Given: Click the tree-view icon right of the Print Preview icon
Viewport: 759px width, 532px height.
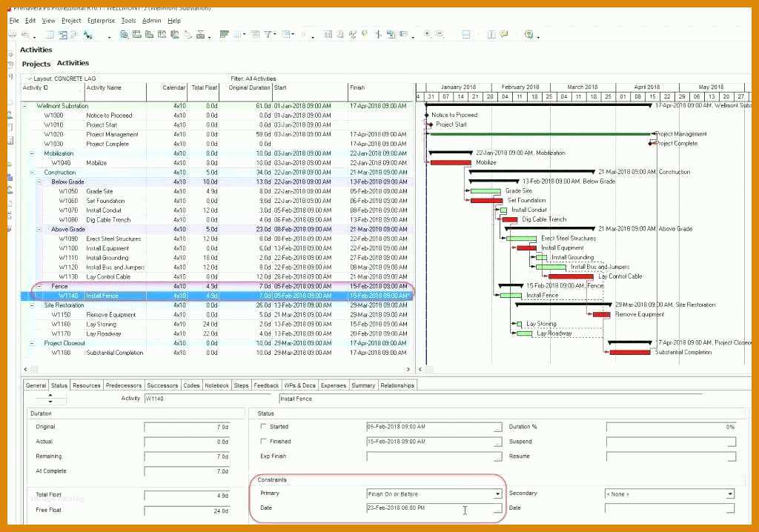Looking at the screenshot, I should coord(63,34).
